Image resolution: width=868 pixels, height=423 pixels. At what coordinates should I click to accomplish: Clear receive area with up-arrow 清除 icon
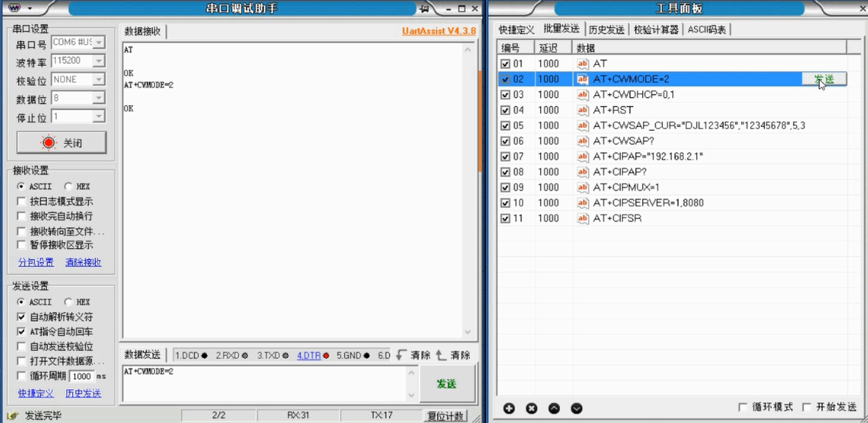441,355
